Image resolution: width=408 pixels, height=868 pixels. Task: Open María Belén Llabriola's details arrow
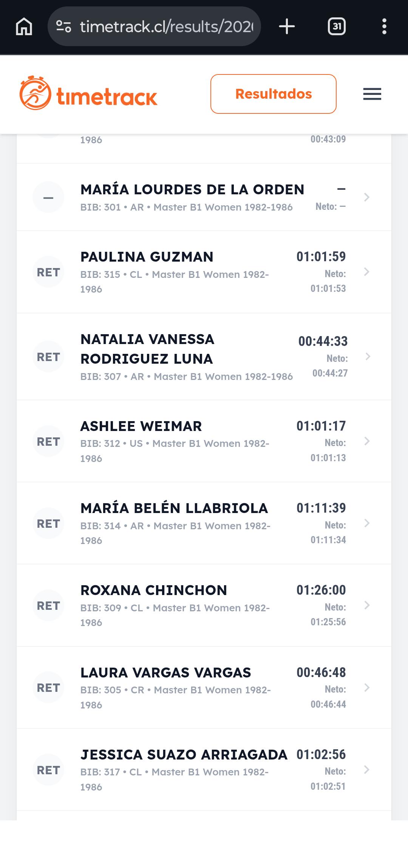[366, 523]
